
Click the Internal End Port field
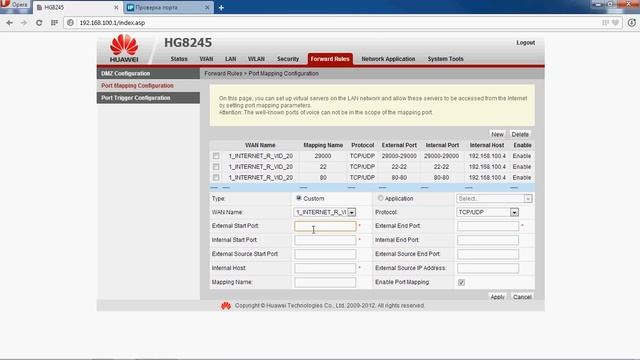point(488,240)
